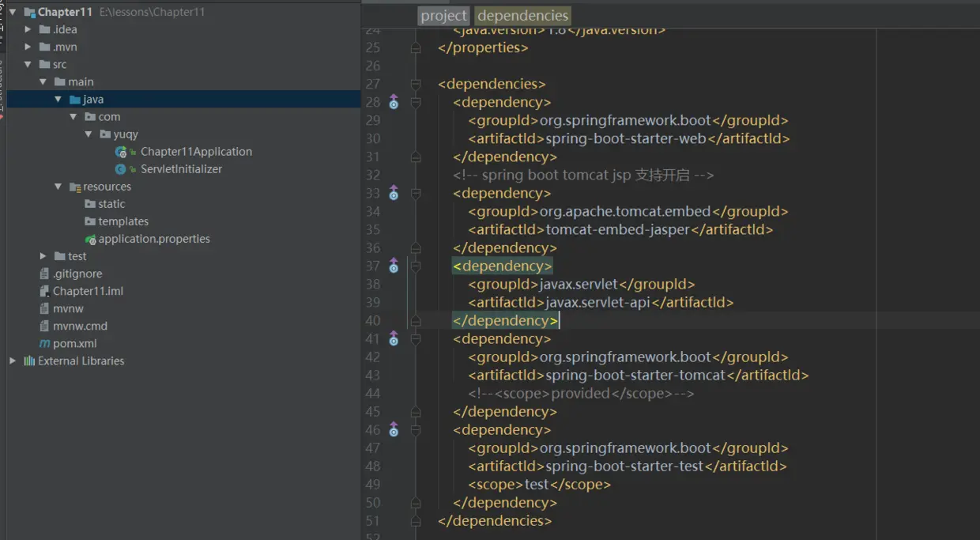Viewport: 980px width, 540px height.
Task: Click line number 40 in gutter
Action: [372, 320]
